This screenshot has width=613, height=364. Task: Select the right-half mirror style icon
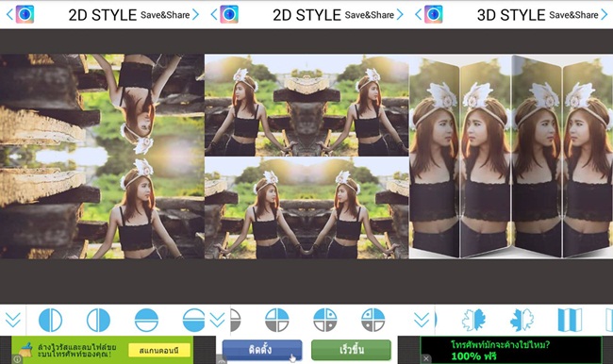click(98, 320)
